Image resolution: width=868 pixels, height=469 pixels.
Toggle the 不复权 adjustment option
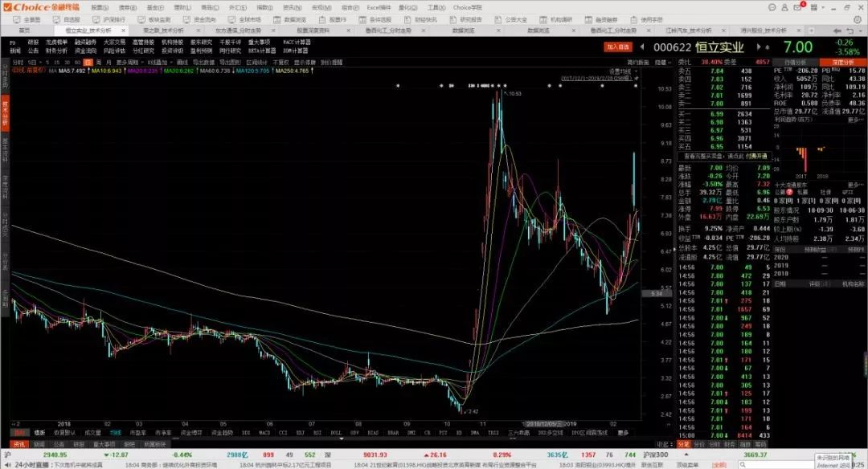click(280, 63)
